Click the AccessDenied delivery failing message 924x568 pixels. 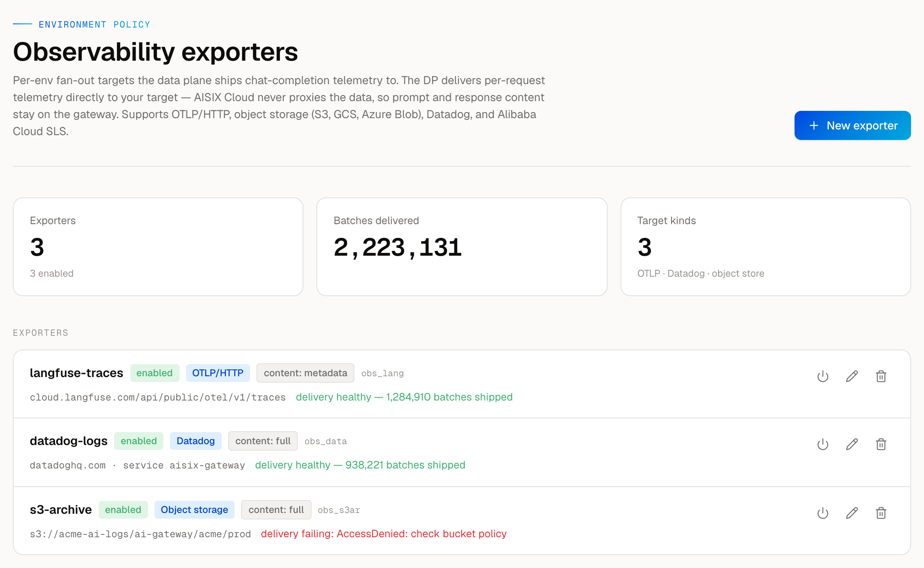[384, 534]
